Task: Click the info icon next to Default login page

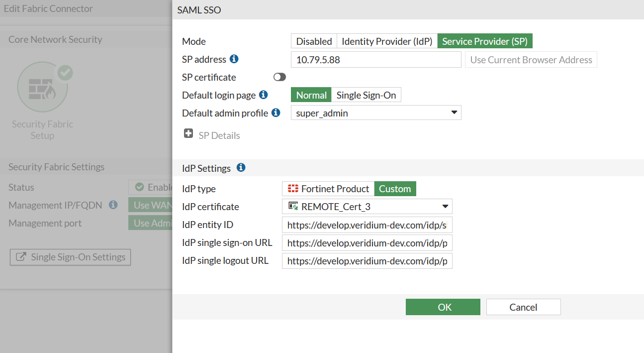Action: 264,95
